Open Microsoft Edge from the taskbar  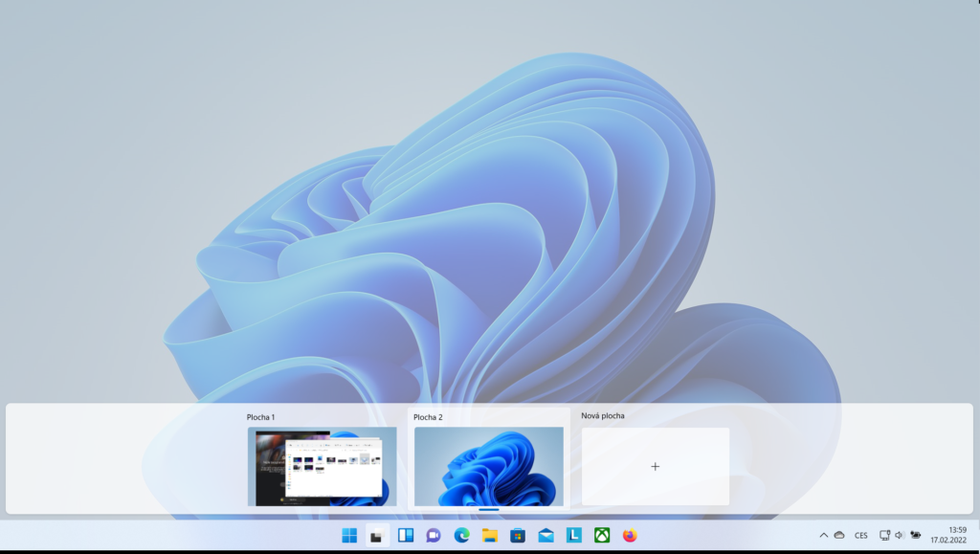(461, 535)
